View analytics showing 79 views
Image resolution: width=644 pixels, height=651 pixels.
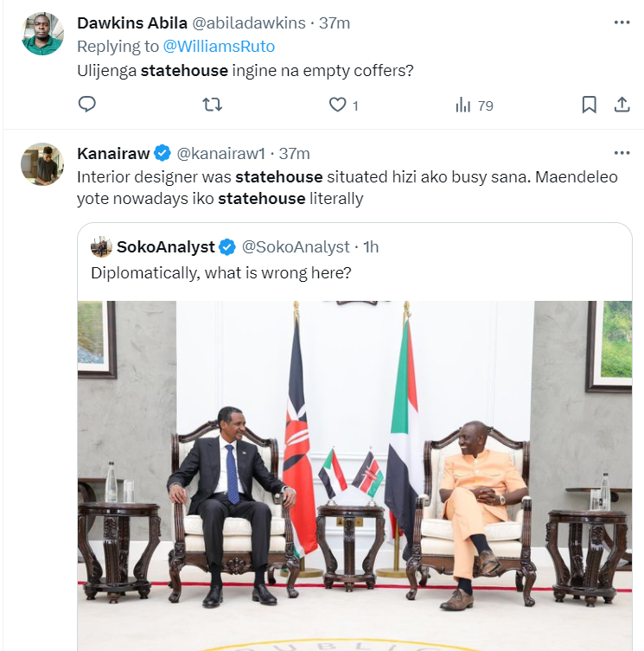click(464, 105)
